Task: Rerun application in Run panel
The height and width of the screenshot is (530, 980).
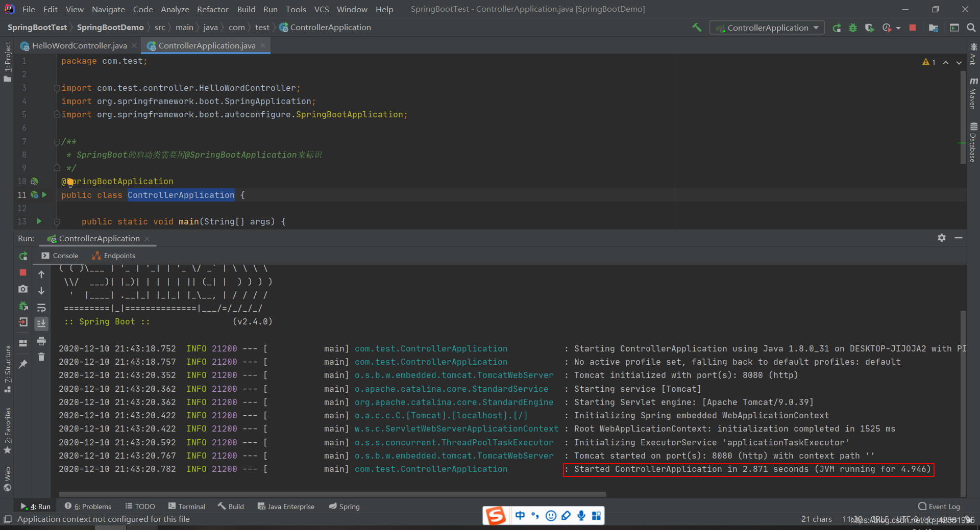Action: click(23, 256)
